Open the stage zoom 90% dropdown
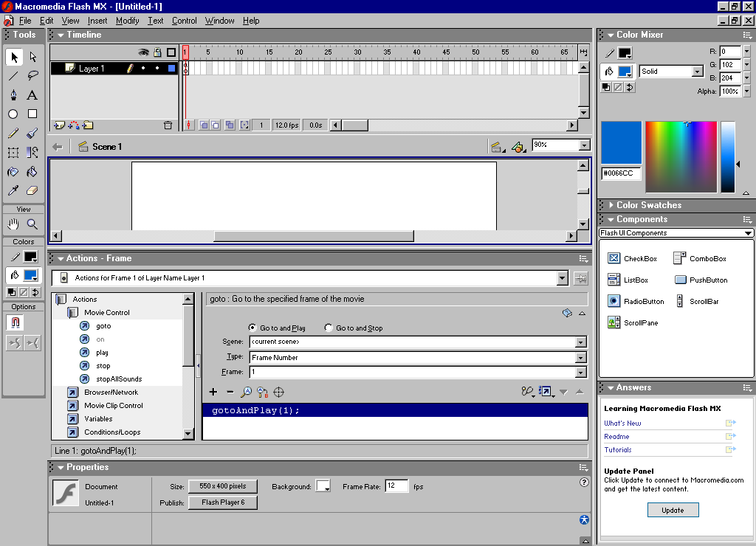Viewport: 756px width, 546px height. 585,145
